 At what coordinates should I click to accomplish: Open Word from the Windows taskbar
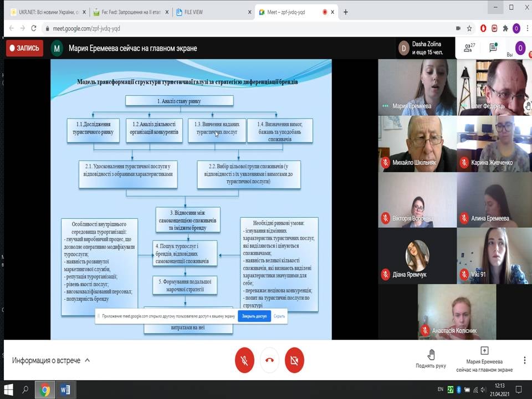[x=65, y=390]
